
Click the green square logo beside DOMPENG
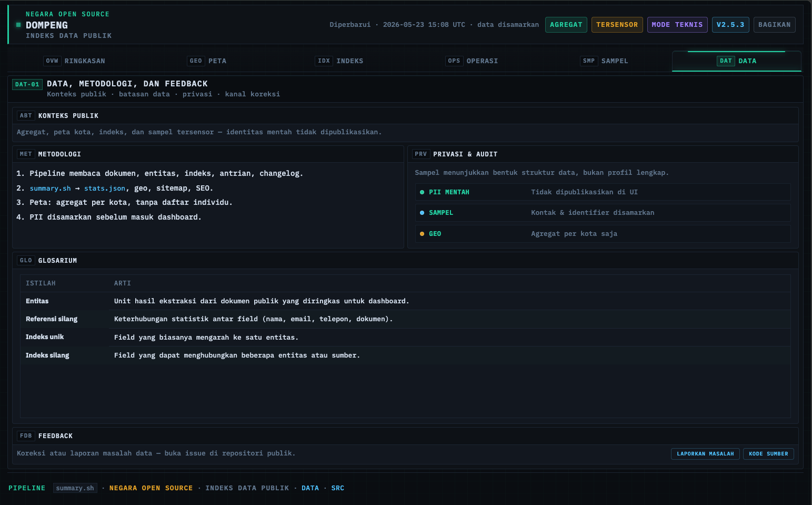point(18,25)
